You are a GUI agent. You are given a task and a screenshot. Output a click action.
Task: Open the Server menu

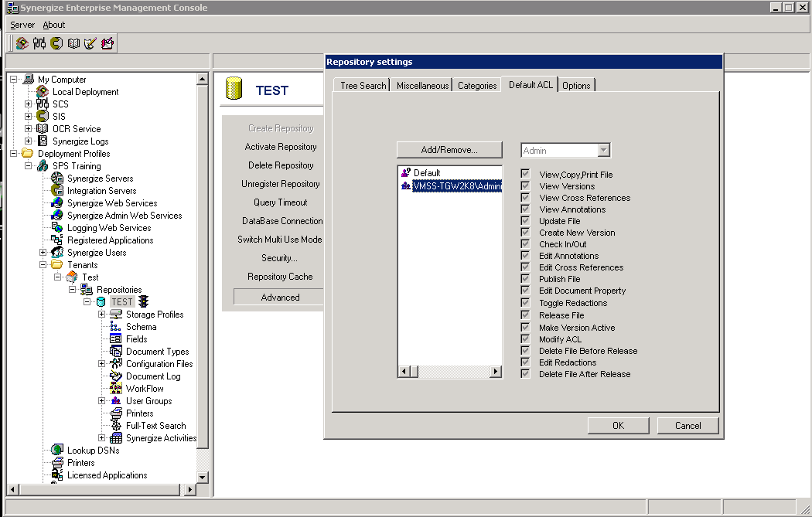coord(22,25)
